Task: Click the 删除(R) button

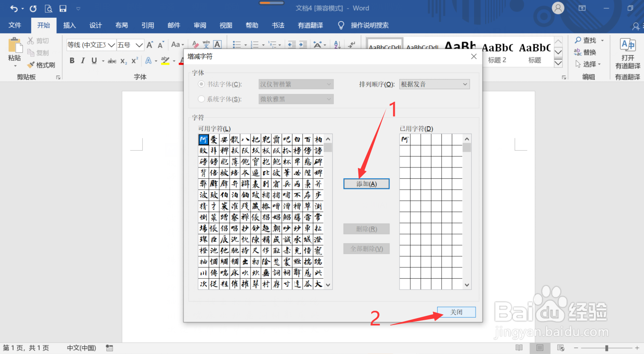Action: [367, 229]
